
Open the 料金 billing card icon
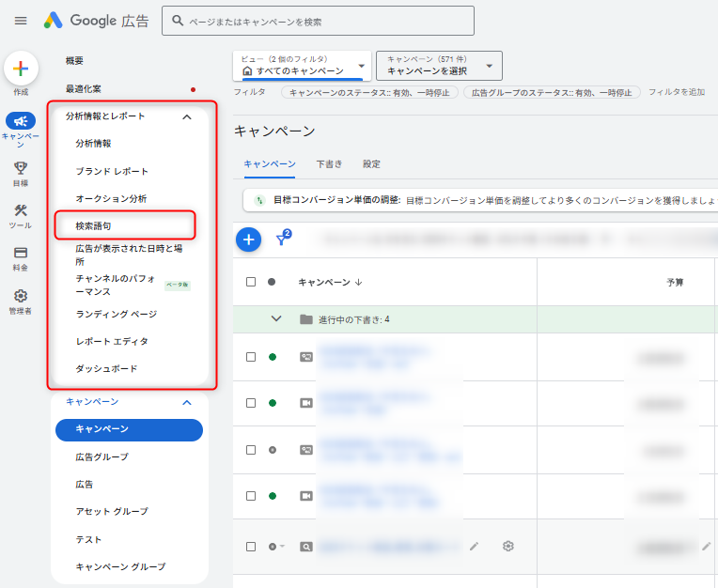click(21, 253)
